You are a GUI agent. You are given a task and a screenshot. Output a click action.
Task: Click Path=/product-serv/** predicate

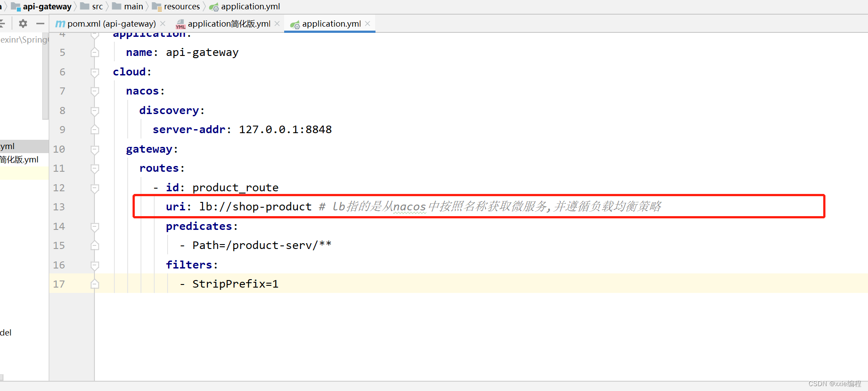coord(262,245)
